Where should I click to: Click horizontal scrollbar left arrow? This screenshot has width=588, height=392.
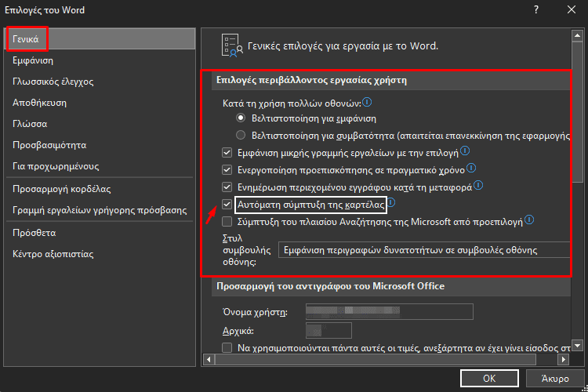209,359
